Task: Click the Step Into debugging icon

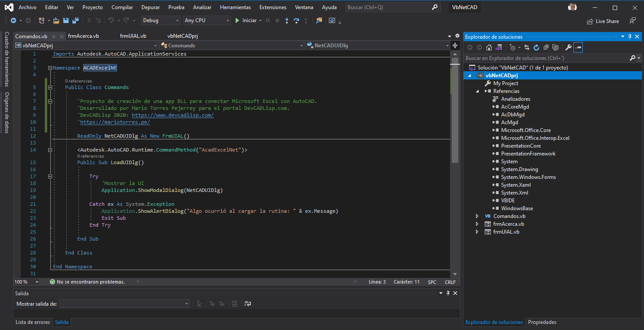Action: pyautogui.click(x=287, y=20)
